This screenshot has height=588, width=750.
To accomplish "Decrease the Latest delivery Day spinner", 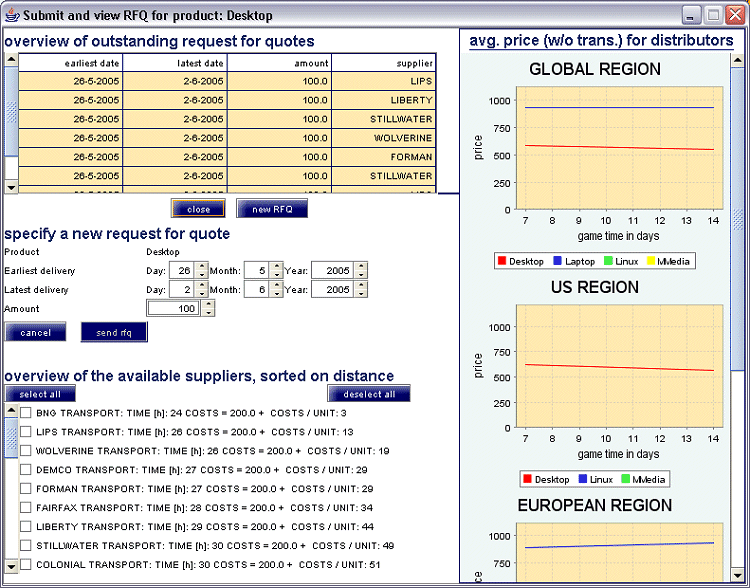I will [202, 293].
